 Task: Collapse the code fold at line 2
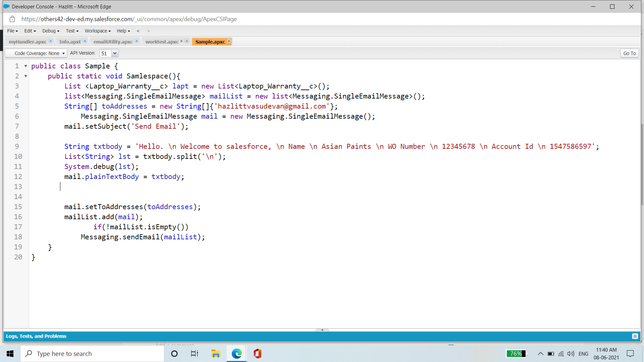pyautogui.click(x=25, y=76)
